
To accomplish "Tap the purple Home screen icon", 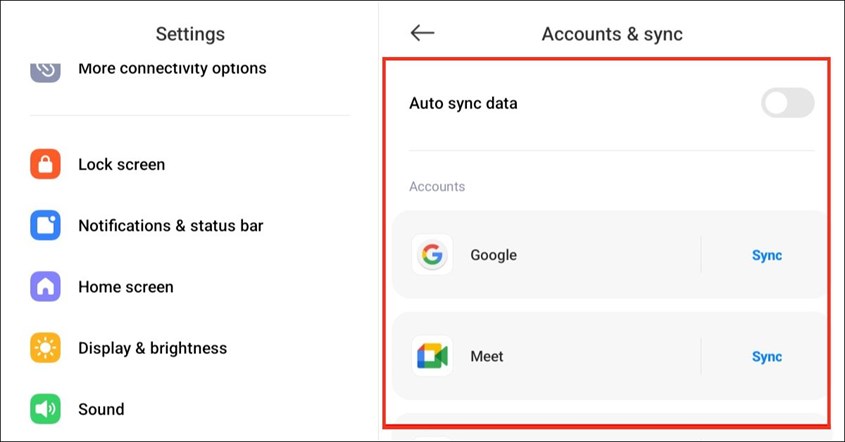I will 46,287.
